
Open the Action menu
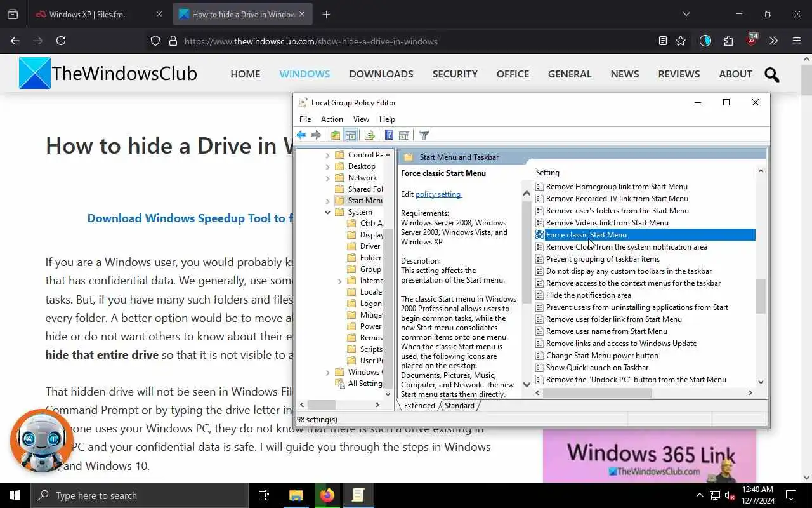pyautogui.click(x=332, y=119)
